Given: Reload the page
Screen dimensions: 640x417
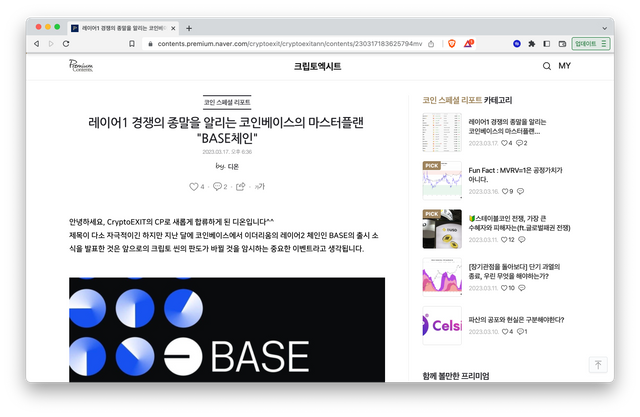Looking at the screenshot, I should [x=66, y=44].
